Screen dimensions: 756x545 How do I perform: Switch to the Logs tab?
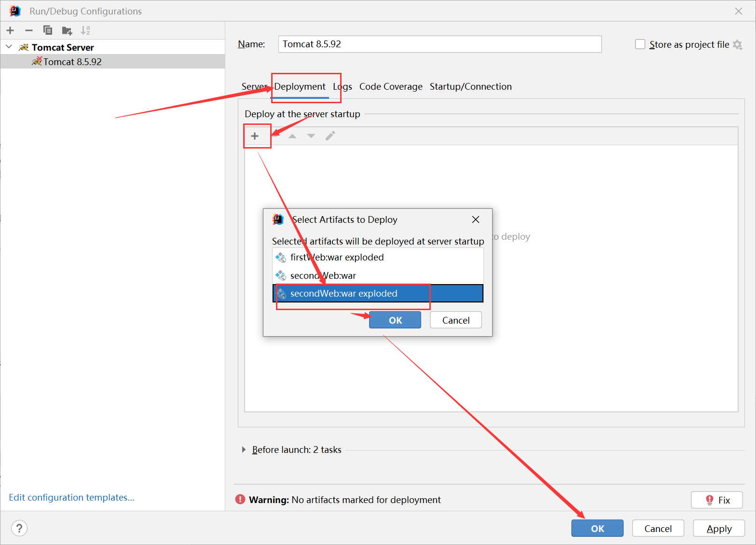(343, 86)
